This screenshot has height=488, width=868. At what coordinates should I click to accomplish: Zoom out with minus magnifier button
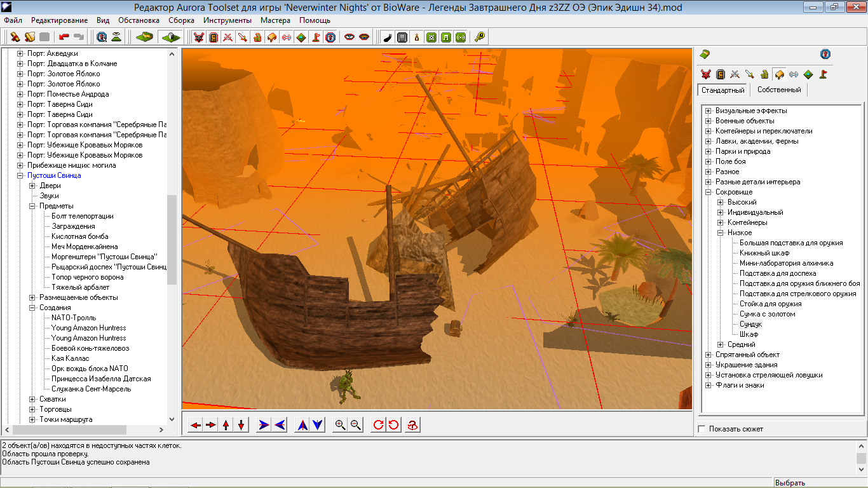pos(356,425)
